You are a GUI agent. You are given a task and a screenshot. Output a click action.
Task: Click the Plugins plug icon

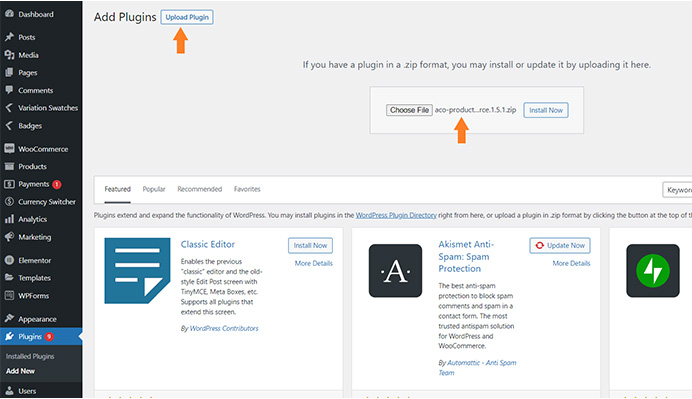click(9, 336)
